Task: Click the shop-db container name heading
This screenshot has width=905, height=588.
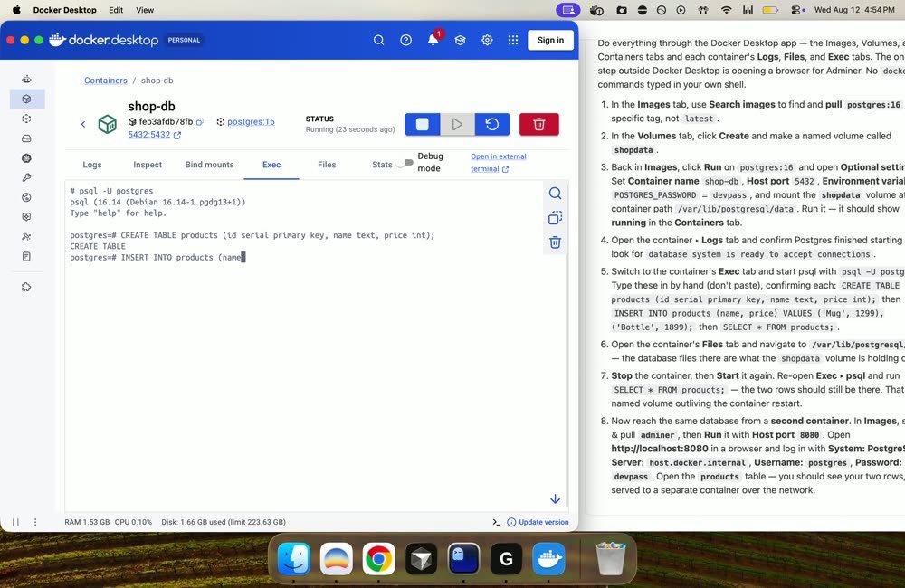Action: [152, 106]
